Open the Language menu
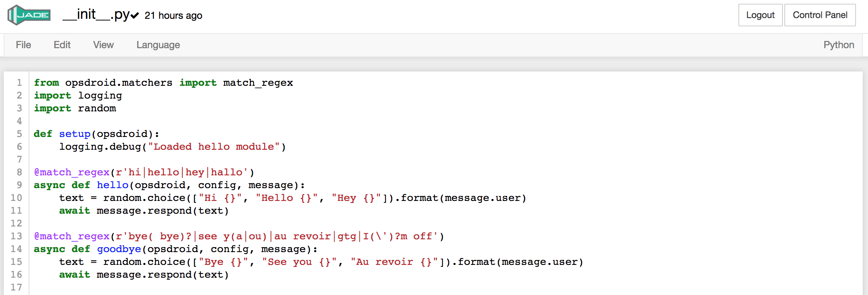Image resolution: width=868 pixels, height=295 pixels. click(x=158, y=45)
